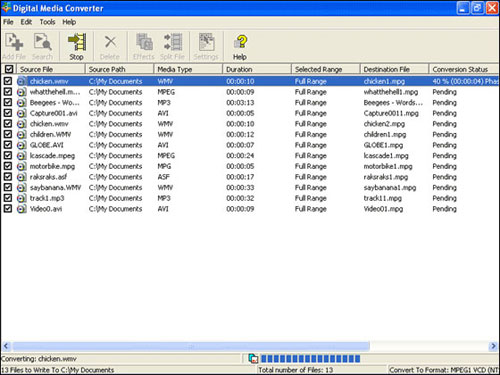500x375 pixels.
Task: Click the media icon next to track1.mp3
Action: click(22, 198)
